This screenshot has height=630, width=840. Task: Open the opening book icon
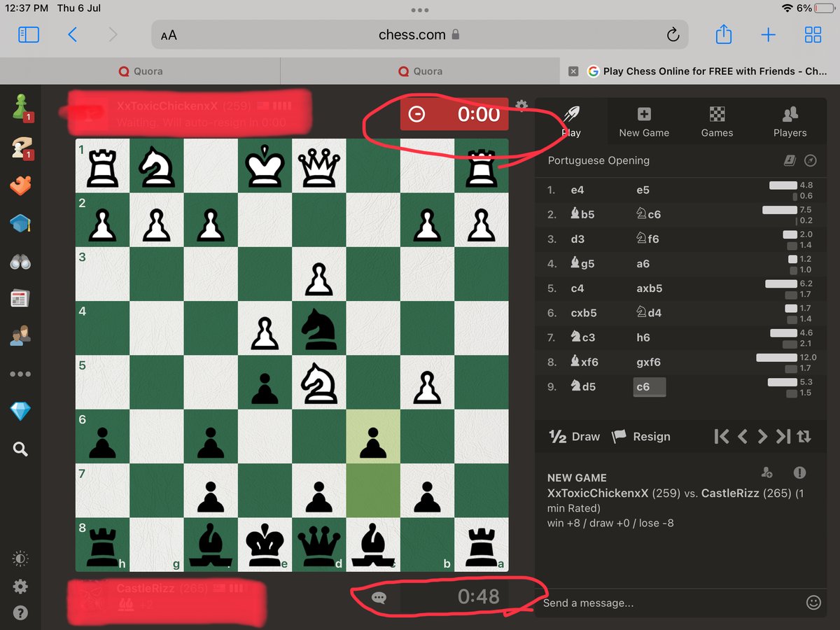[x=790, y=161]
